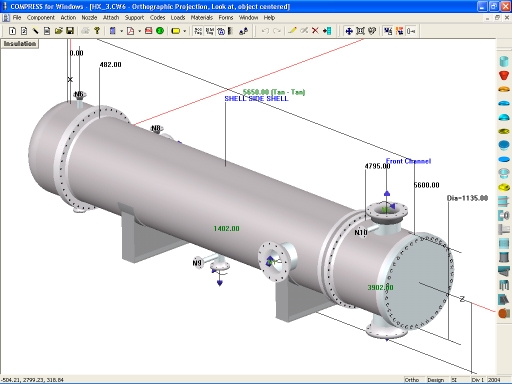Click the 5600.00 dimension label

pyautogui.click(x=426, y=185)
